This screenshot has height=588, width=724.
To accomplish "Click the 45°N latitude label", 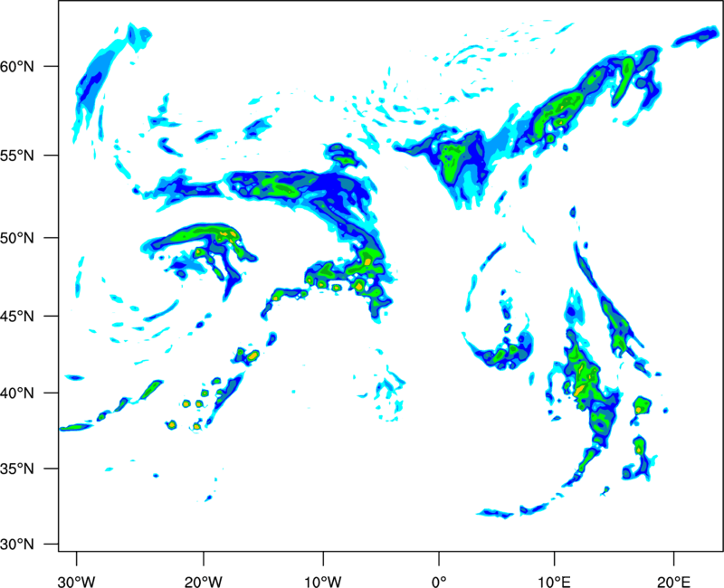I will point(17,317).
